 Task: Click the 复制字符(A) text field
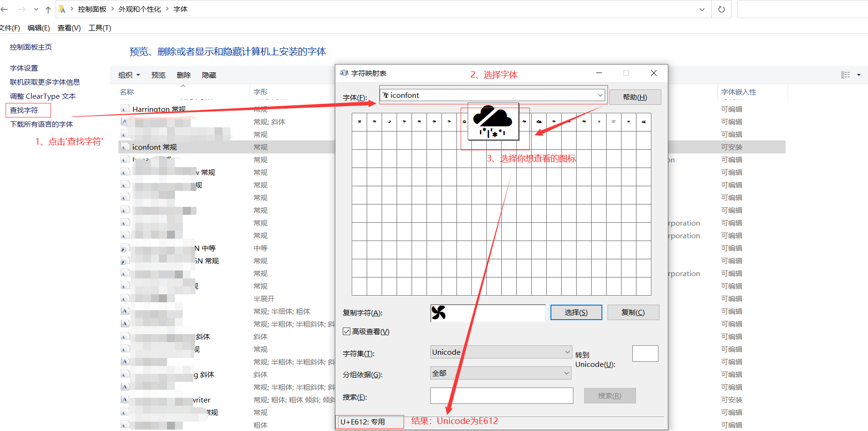[x=488, y=313]
